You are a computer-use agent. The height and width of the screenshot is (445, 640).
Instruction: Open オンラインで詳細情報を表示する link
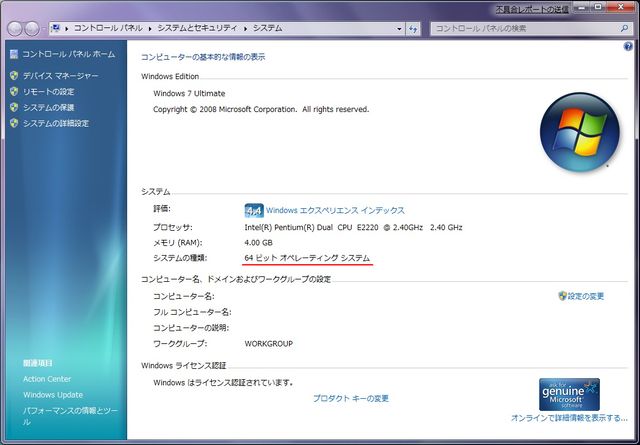tap(569, 418)
